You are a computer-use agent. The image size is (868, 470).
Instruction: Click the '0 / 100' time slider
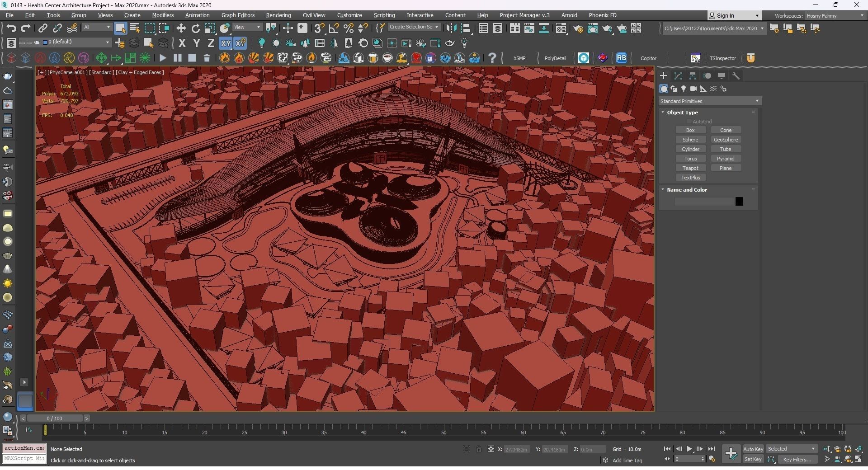pos(54,418)
